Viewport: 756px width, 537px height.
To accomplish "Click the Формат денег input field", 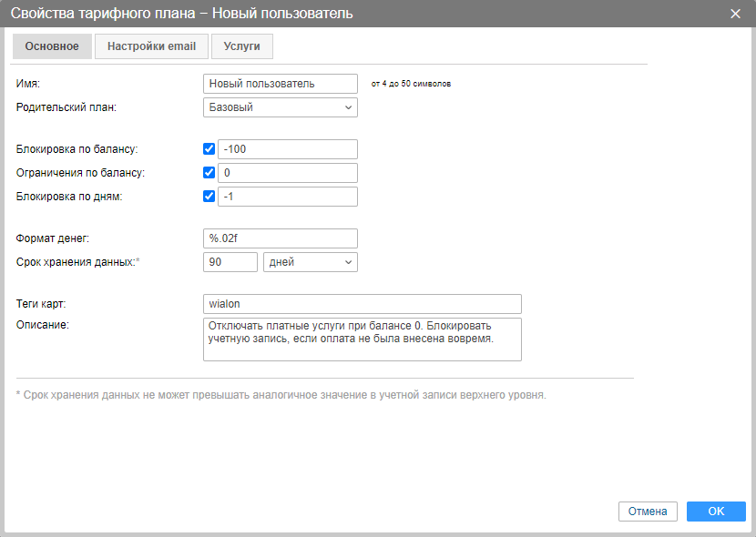I will (281, 238).
